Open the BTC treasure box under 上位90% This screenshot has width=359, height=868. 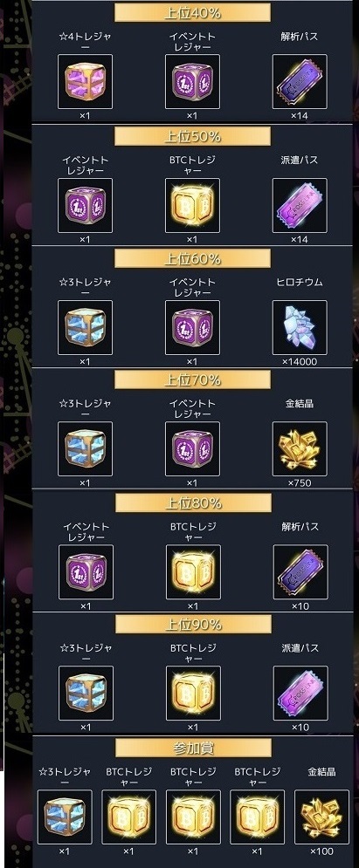(193, 693)
